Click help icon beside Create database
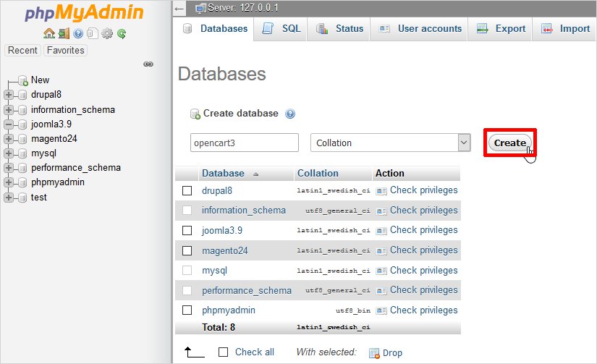 (290, 114)
